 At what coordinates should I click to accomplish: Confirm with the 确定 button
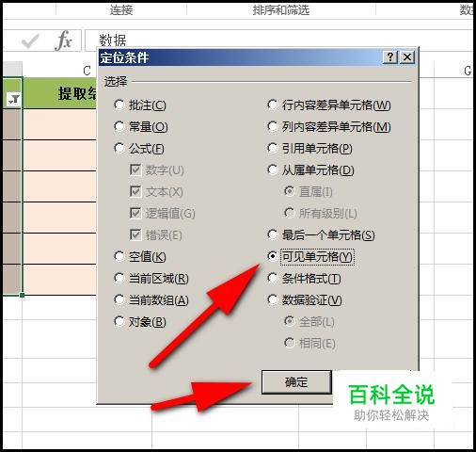tap(296, 382)
